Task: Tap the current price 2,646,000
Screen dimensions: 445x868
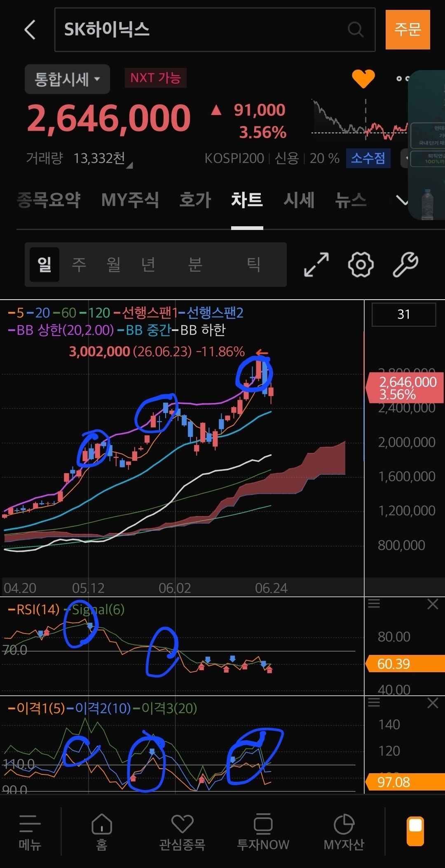Action: tap(109, 119)
